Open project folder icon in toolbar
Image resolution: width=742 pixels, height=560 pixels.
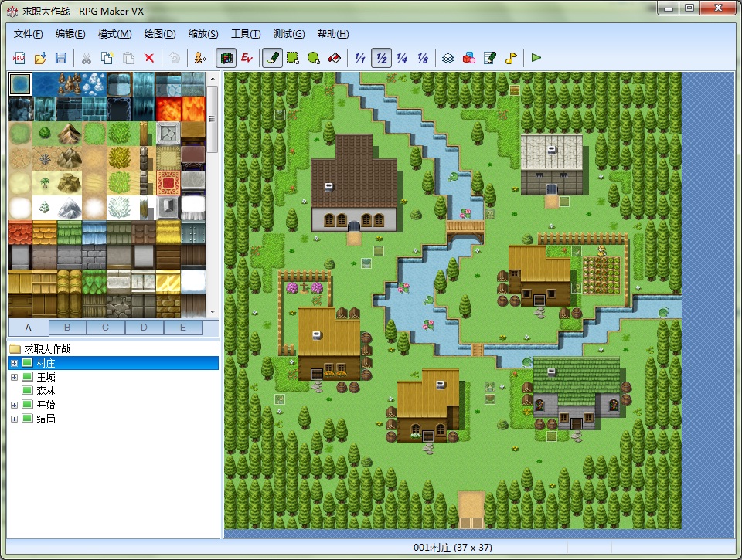40,58
